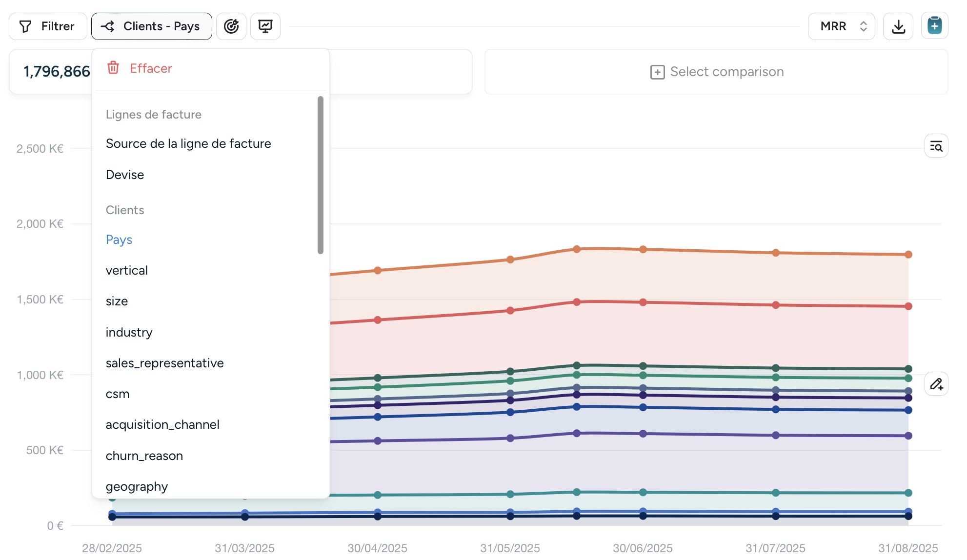The image size is (967, 560).
Task: Click the download icon button
Action: 898,26
